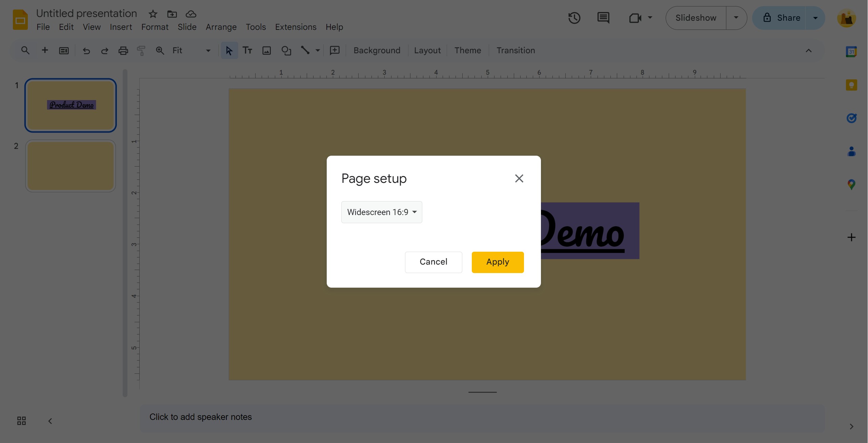Open version history clock icon
This screenshot has height=443, width=868.
(x=574, y=18)
